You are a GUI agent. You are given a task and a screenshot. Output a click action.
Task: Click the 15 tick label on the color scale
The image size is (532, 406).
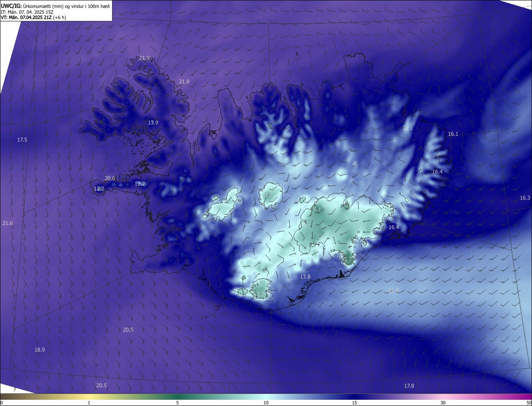pyautogui.click(x=355, y=403)
